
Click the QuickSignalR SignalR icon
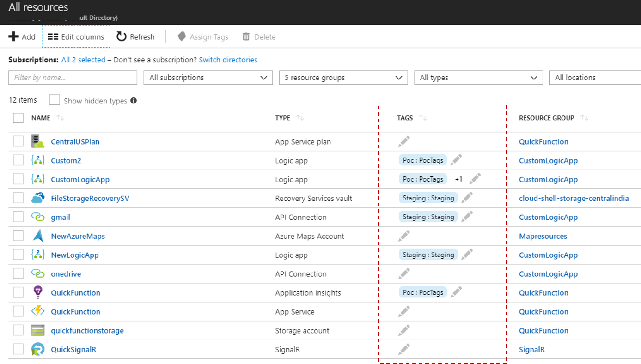[x=38, y=349]
